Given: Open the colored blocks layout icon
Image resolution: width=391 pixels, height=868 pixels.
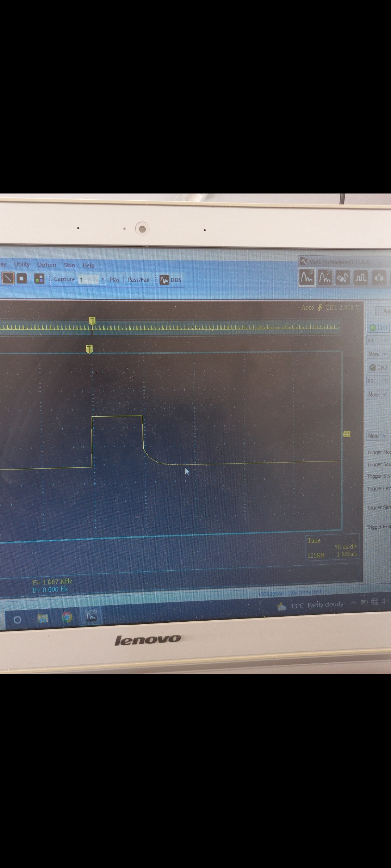Looking at the screenshot, I should click(39, 279).
